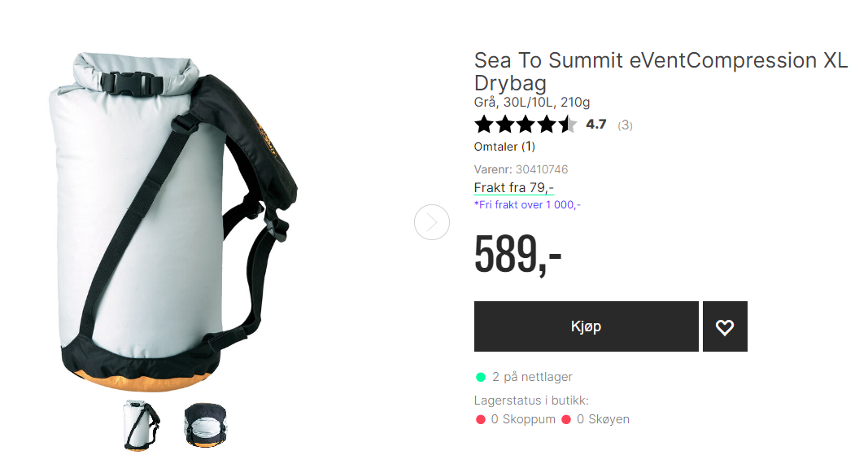Viewport: 868px width, 464px height.
Task: Add product to wishlist with heart icon
Action: tap(725, 326)
